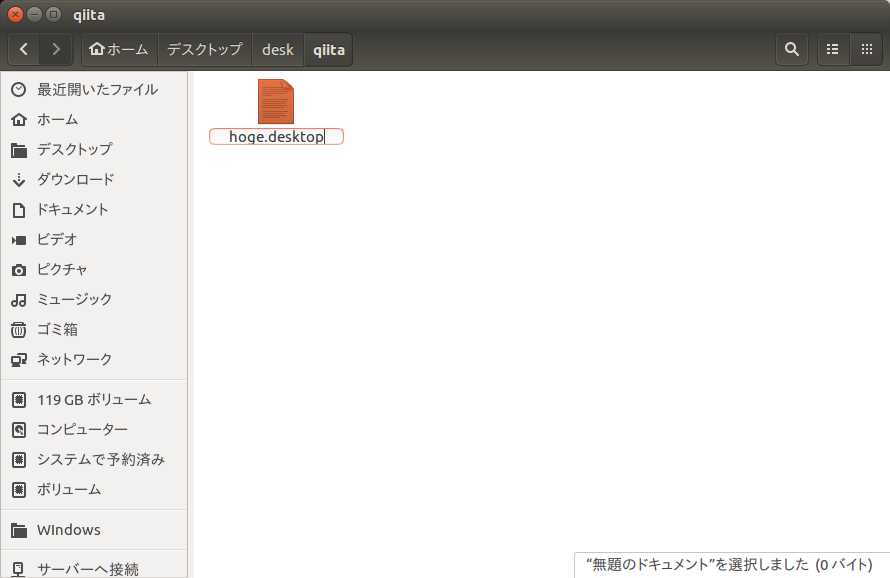
Task: Open the search magnifier in toolbar
Action: [792, 49]
